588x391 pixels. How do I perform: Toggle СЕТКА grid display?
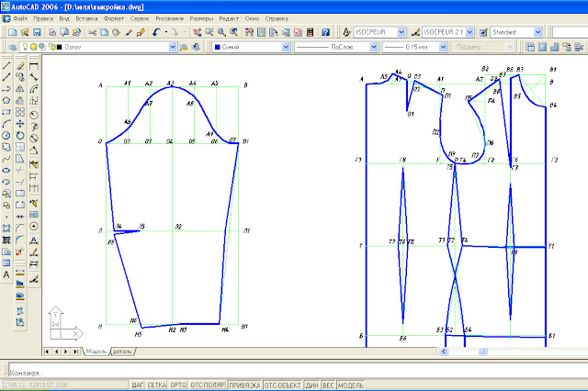pos(157,385)
